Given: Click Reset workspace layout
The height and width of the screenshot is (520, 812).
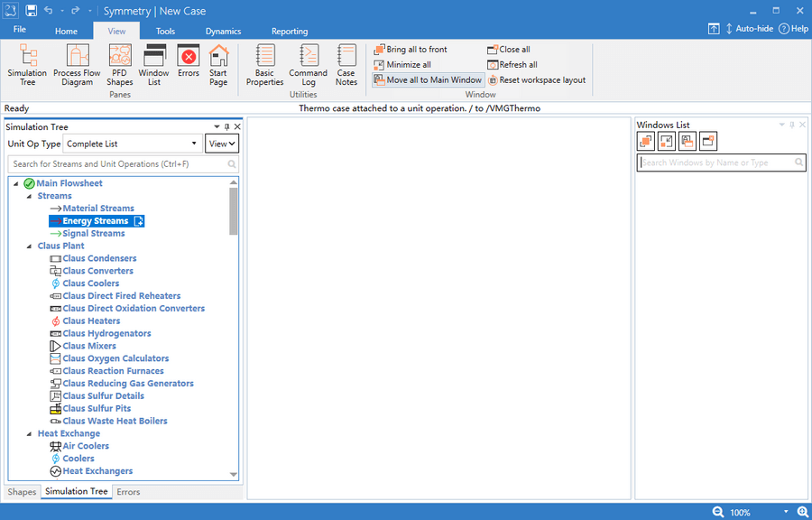Looking at the screenshot, I should [x=537, y=80].
